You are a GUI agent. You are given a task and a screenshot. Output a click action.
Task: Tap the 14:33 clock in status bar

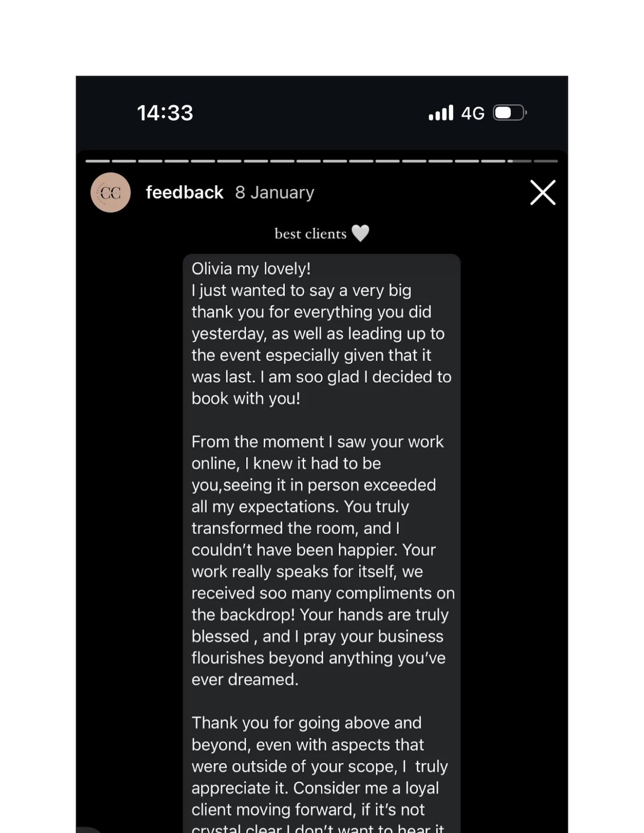[165, 113]
